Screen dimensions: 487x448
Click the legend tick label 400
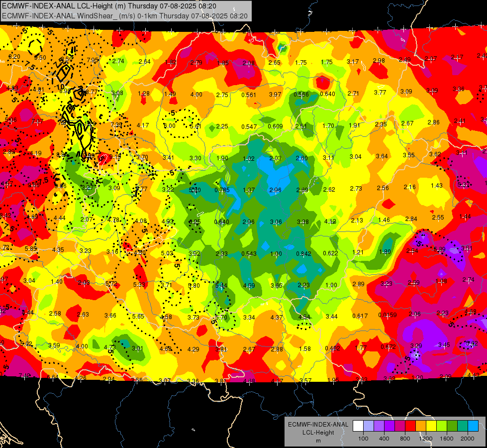click(384, 439)
